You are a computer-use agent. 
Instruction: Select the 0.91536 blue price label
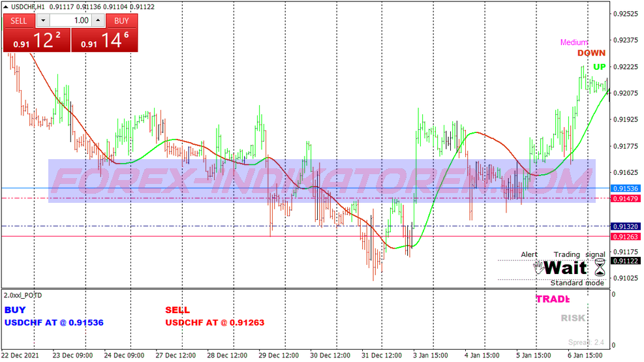click(x=626, y=189)
